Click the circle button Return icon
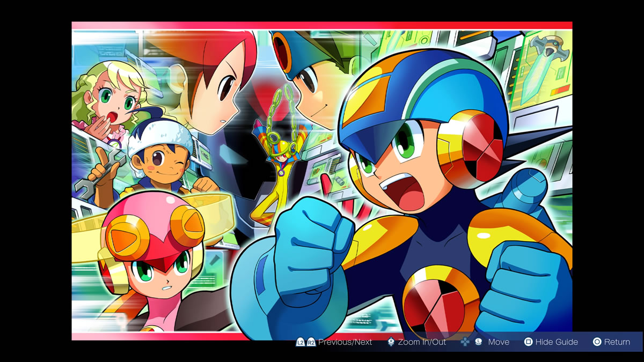 [597, 342]
